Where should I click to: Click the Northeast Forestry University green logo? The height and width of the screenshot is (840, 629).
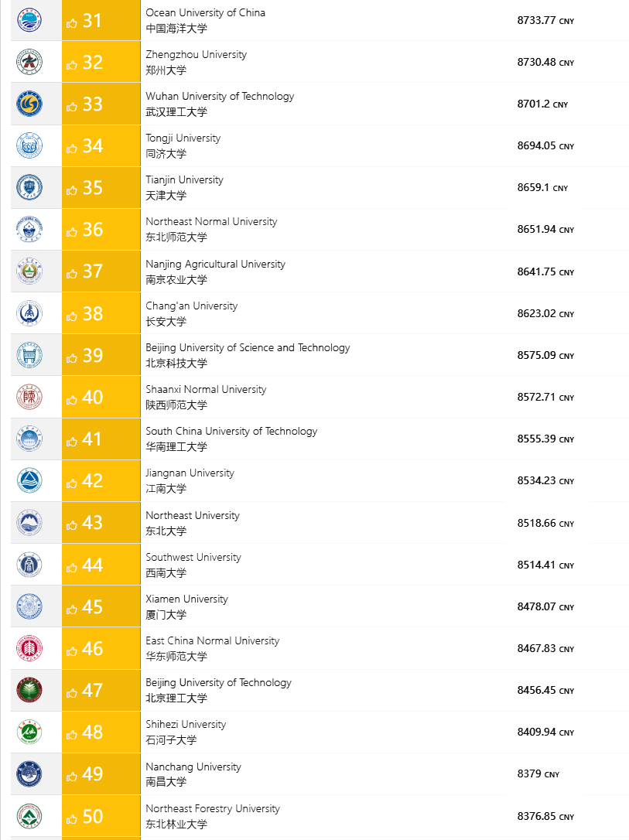coord(29,816)
